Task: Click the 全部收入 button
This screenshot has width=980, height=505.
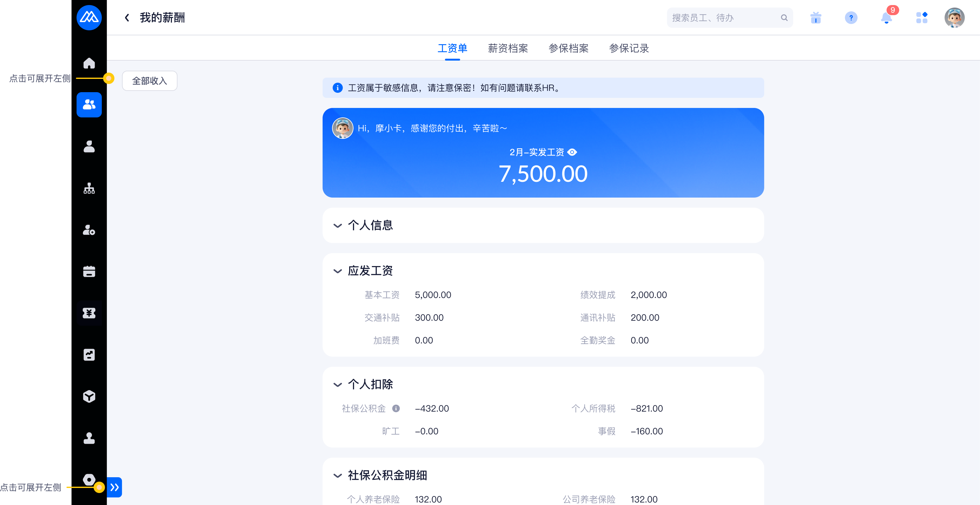Action: (x=150, y=81)
